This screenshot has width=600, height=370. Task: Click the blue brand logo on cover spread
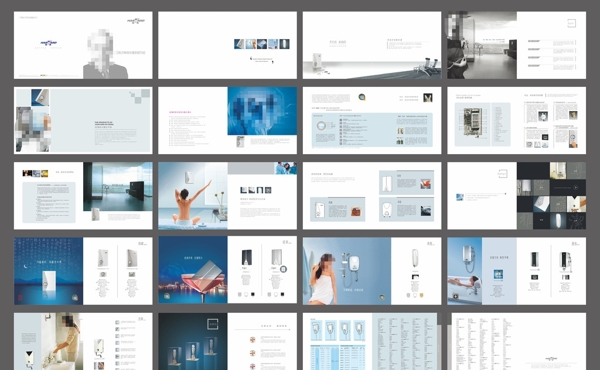pyautogui.click(x=49, y=43)
